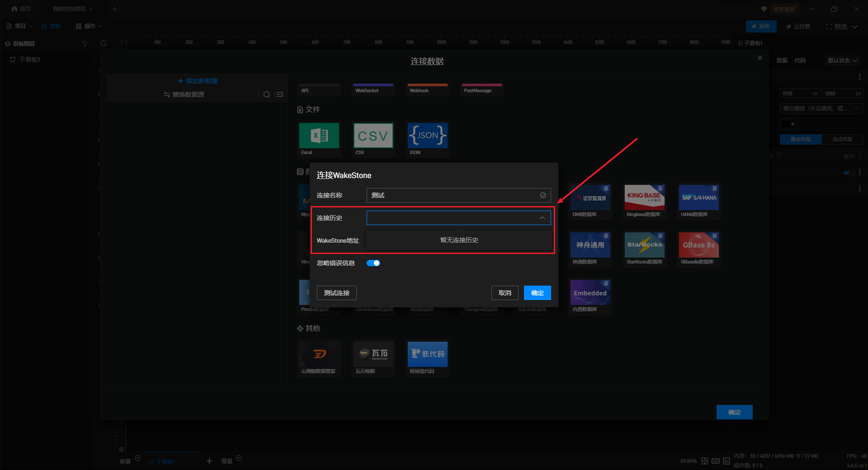Viewport: 868px width, 470px height.
Task: Open the 项目 menu
Action: click(x=19, y=26)
